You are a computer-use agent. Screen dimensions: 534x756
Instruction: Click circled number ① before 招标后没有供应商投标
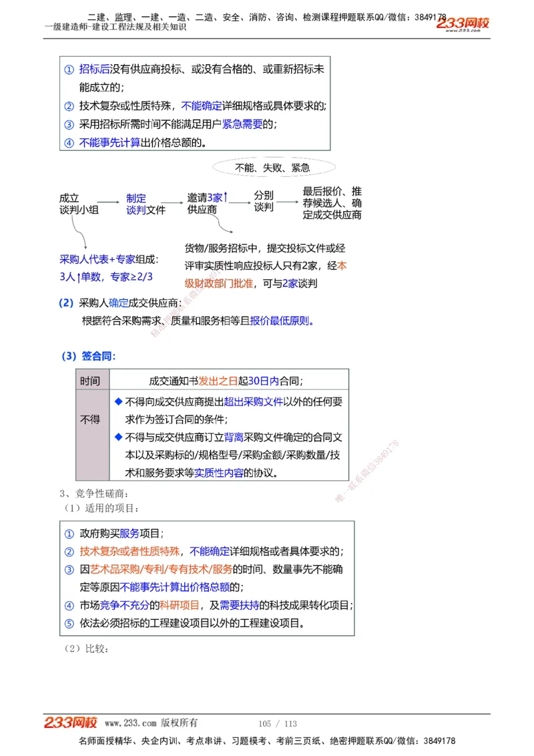[x=70, y=69]
